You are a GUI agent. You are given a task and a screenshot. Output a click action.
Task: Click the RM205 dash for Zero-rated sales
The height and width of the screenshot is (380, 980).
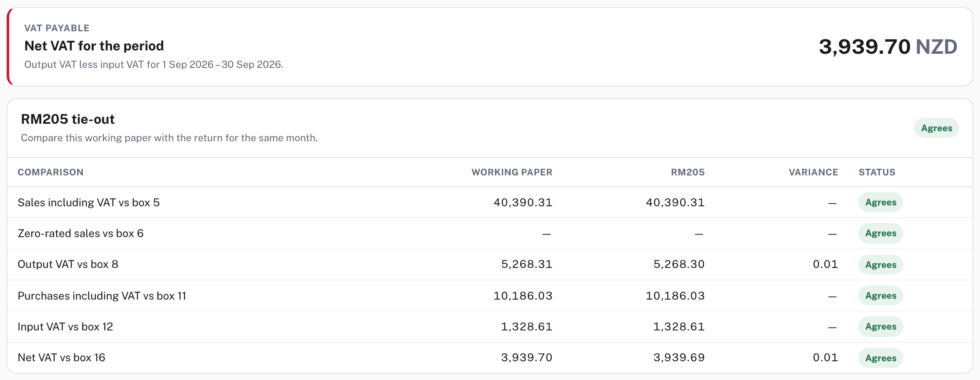[699, 234]
